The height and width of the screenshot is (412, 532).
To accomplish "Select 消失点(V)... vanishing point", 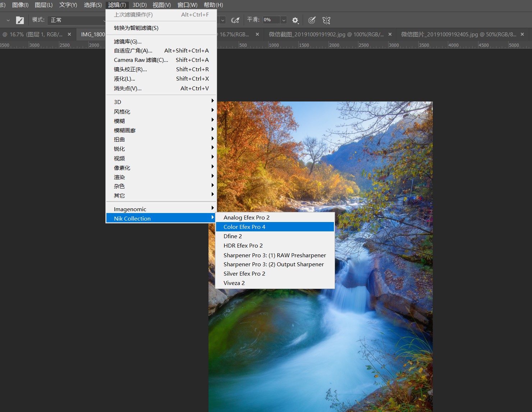I will coord(161,88).
